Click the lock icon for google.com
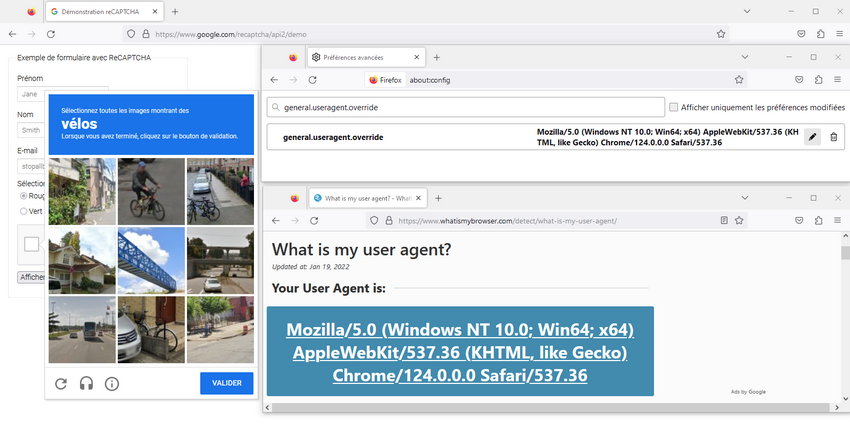Viewport: 850px width, 432px height. click(145, 34)
